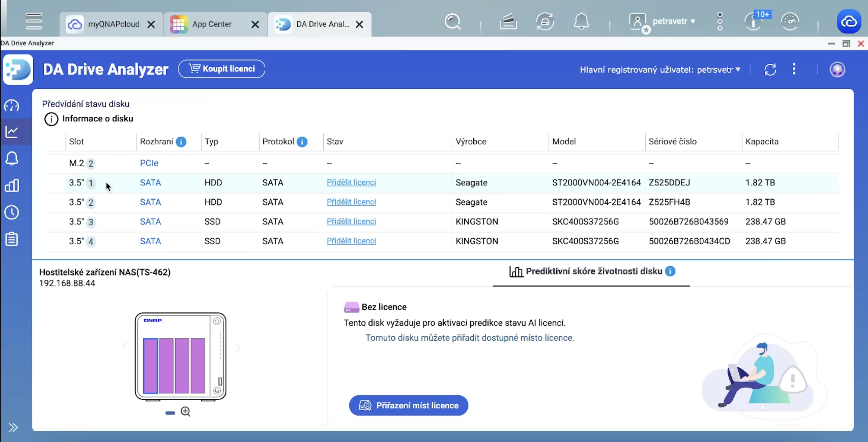Click the refresh icon in blue header
Image resolution: width=868 pixels, height=442 pixels.
click(770, 70)
